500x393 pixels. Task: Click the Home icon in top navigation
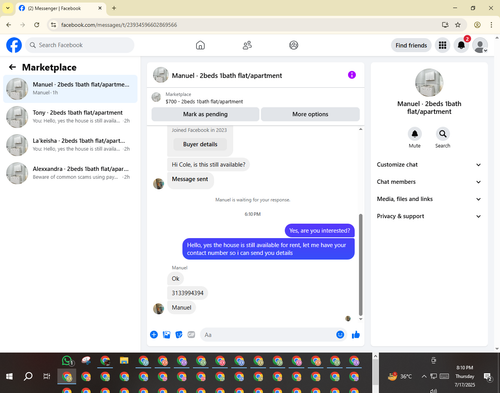(x=200, y=45)
